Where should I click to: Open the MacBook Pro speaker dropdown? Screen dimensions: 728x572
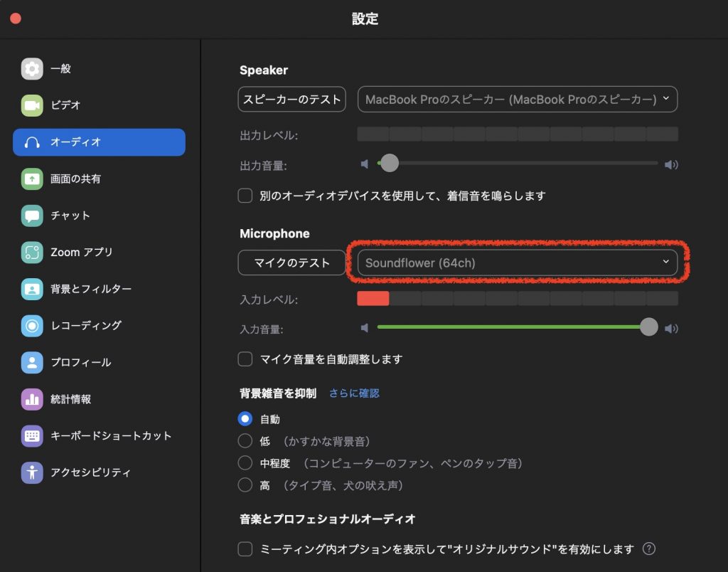517,100
